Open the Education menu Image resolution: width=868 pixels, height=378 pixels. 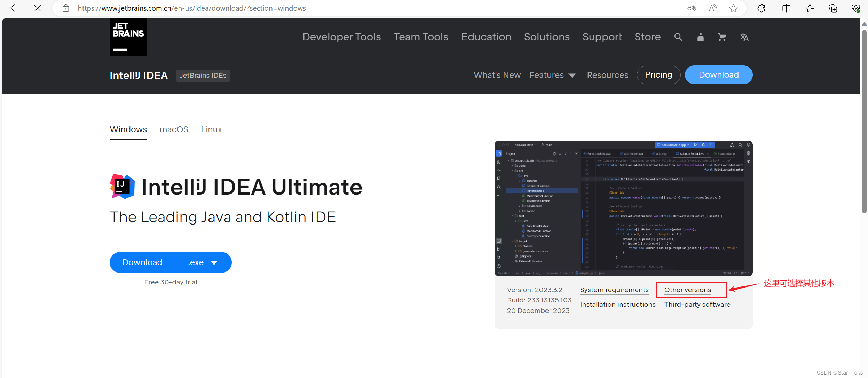point(486,37)
